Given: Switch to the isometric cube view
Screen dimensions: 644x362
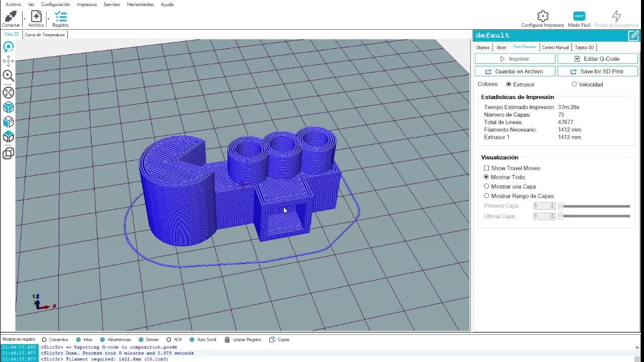Looking at the screenshot, I should point(9,107).
